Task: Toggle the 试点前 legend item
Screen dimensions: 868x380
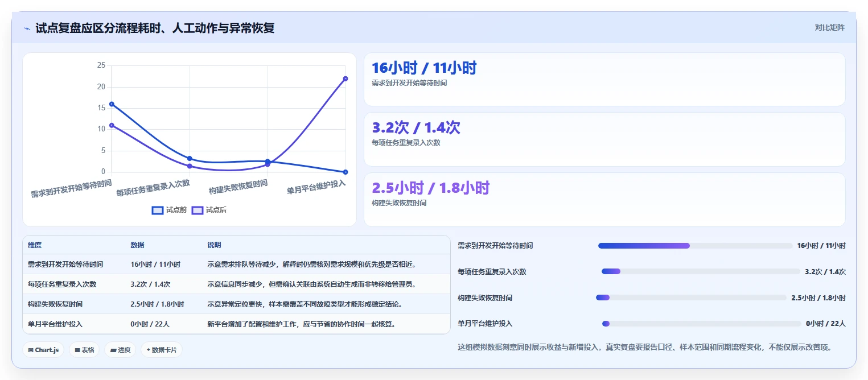Action: pos(169,210)
